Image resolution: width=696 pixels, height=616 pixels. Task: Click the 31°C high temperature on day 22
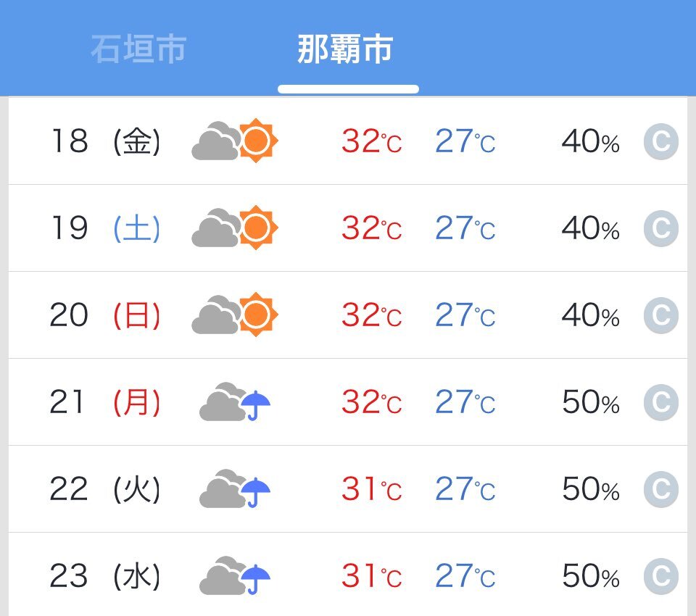[x=371, y=489]
